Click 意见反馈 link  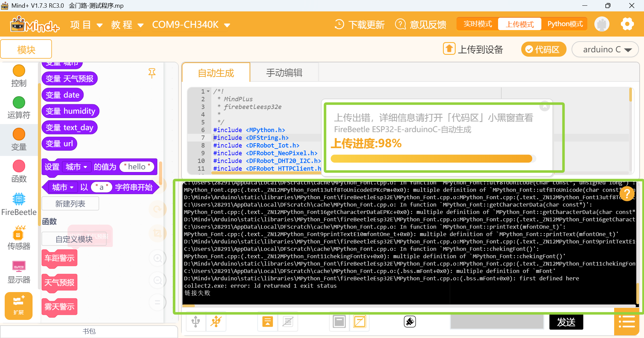[428, 25]
